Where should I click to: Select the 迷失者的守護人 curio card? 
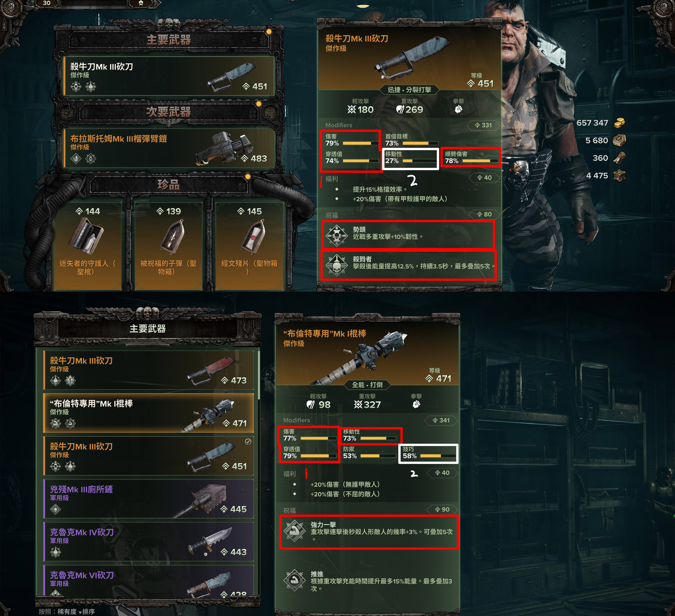(x=87, y=246)
